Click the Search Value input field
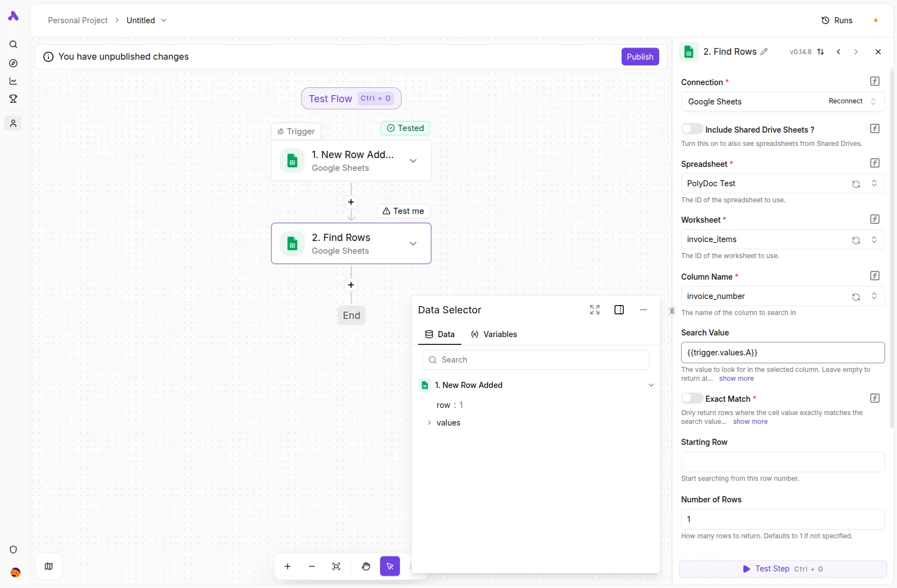The image size is (897, 588). 783,353
